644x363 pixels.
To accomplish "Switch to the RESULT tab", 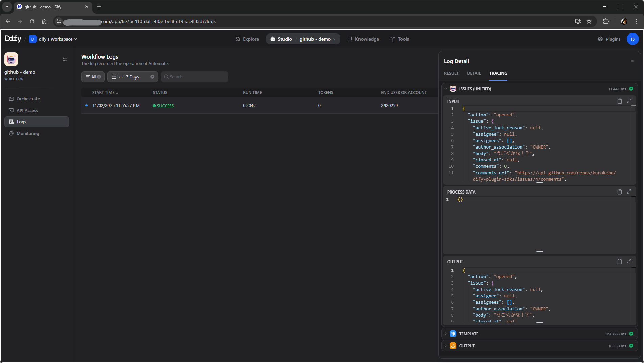I will coord(451,73).
